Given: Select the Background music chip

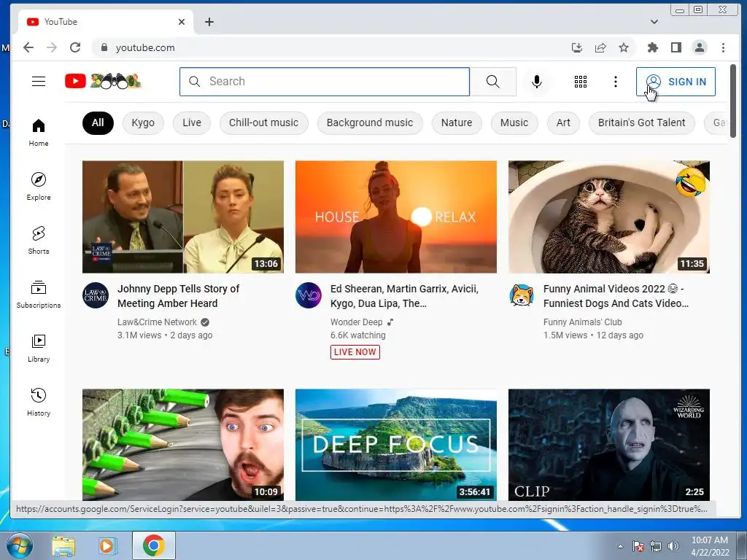Looking at the screenshot, I should tap(370, 122).
